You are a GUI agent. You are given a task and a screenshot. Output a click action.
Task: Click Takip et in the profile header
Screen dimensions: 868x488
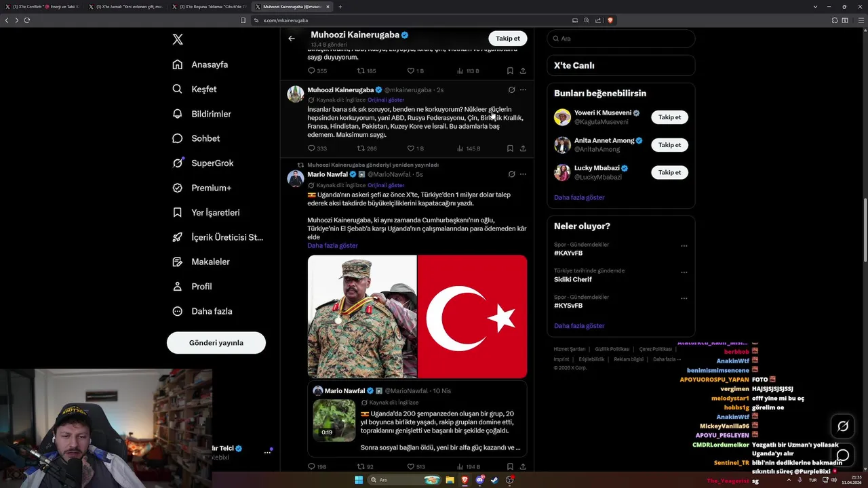[507, 39]
